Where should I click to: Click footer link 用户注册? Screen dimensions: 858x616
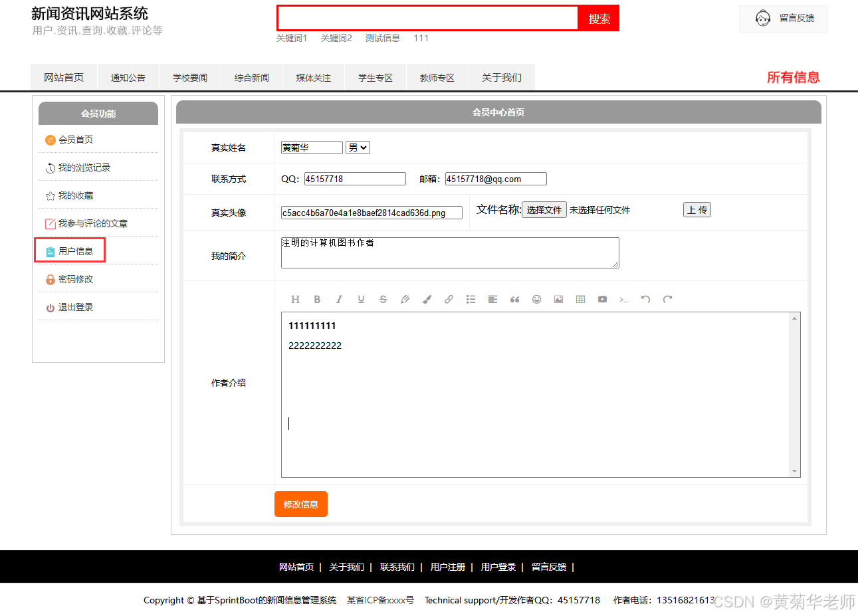[x=448, y=567]
